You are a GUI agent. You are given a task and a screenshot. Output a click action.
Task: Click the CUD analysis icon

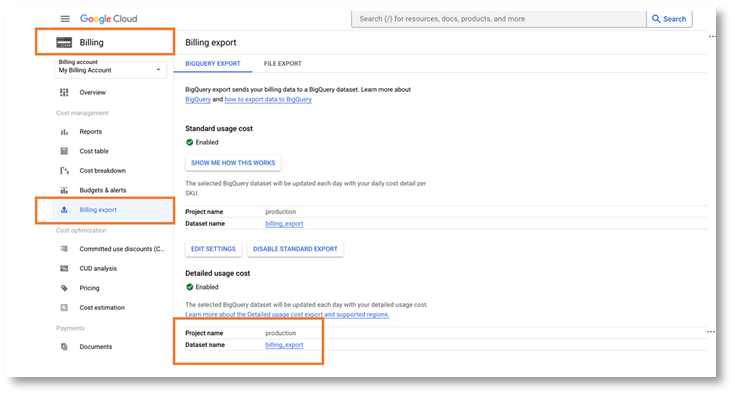coord(64,269)
